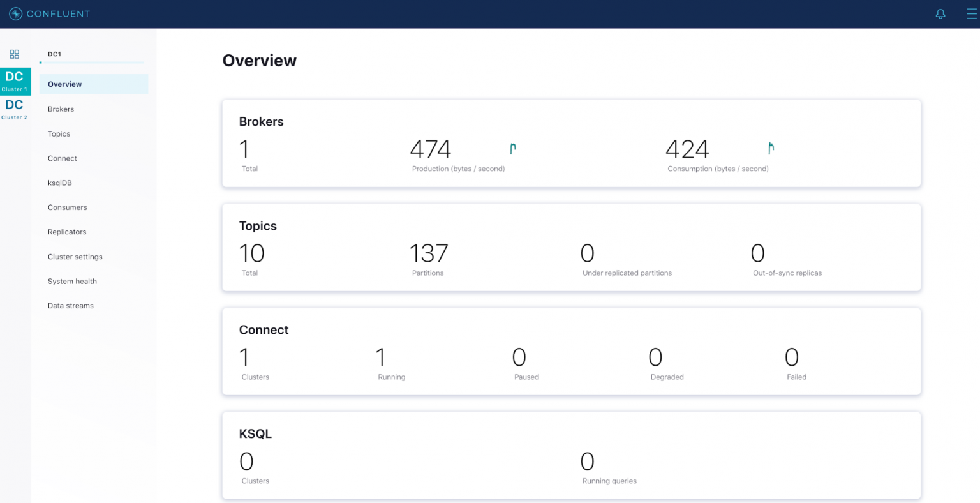Select the Cluster 1 DC icon
980x503 pixels.
point(15,80)
